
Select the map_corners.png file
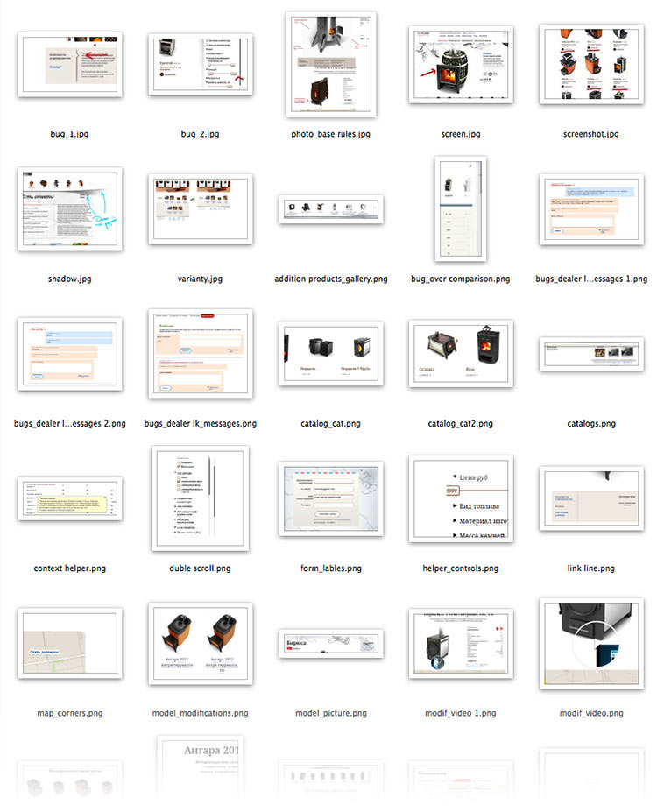tap(69, 644)
